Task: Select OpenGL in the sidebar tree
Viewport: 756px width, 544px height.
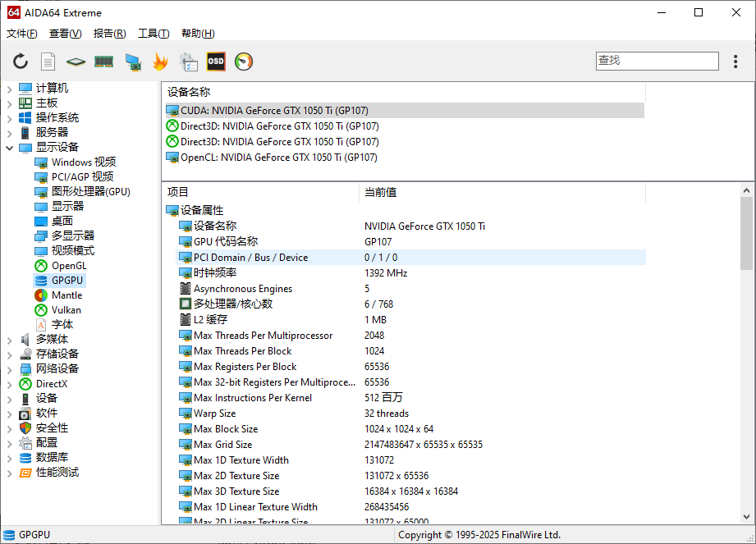Action: pyautogui.click(x=69, y=266)
